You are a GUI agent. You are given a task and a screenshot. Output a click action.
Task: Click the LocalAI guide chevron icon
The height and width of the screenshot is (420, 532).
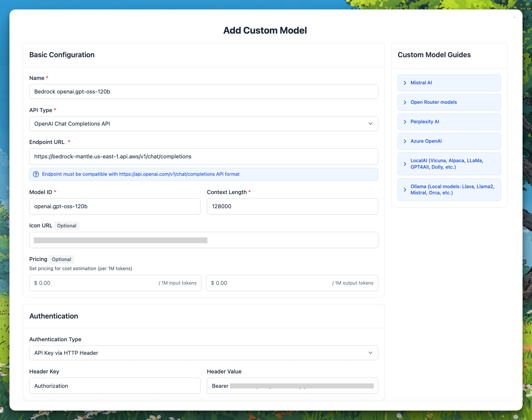click(x=405, y=164)
